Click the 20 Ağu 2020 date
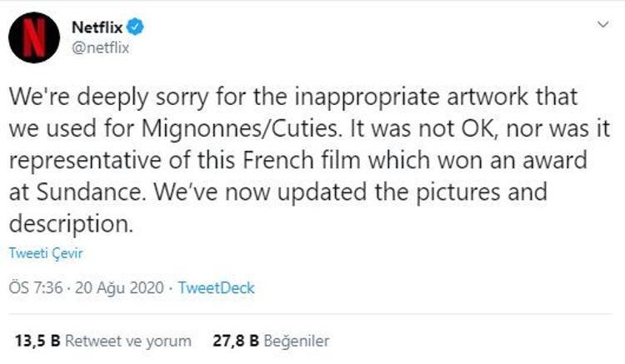625x364 pixels. coord(119,289)
